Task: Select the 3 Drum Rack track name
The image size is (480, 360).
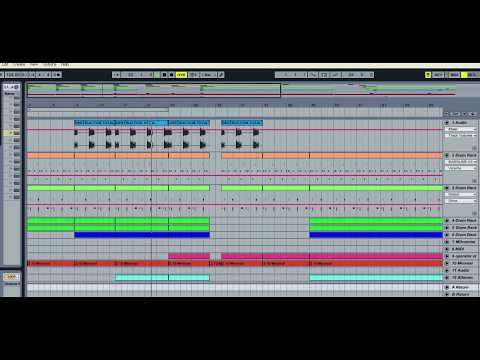Action: [x=464, y=188]
